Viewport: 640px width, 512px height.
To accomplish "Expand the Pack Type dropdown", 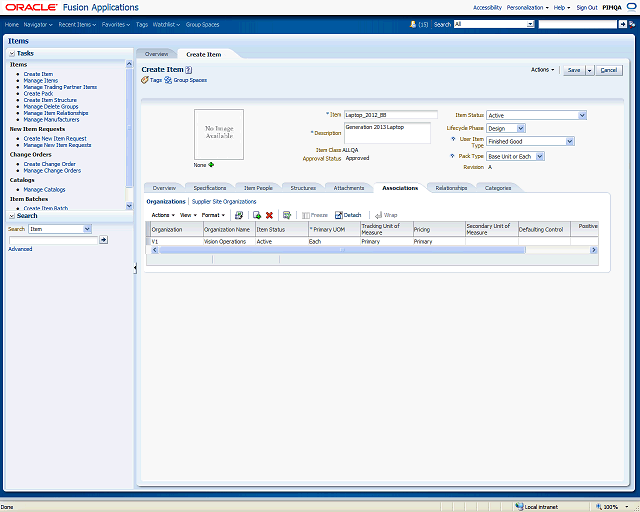I will (x=540, y=156).
